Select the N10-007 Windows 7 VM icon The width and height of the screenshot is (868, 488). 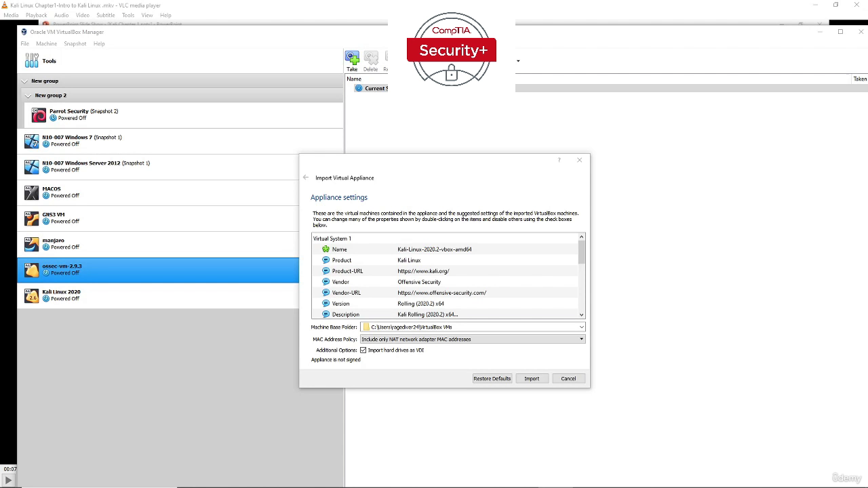click(x=32, y=141)
